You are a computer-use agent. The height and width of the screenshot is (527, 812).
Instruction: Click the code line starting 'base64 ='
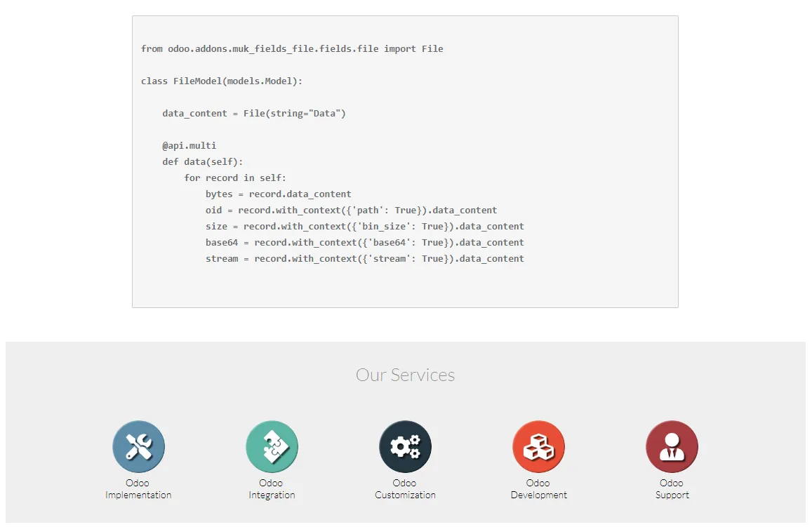pos(364,242)
